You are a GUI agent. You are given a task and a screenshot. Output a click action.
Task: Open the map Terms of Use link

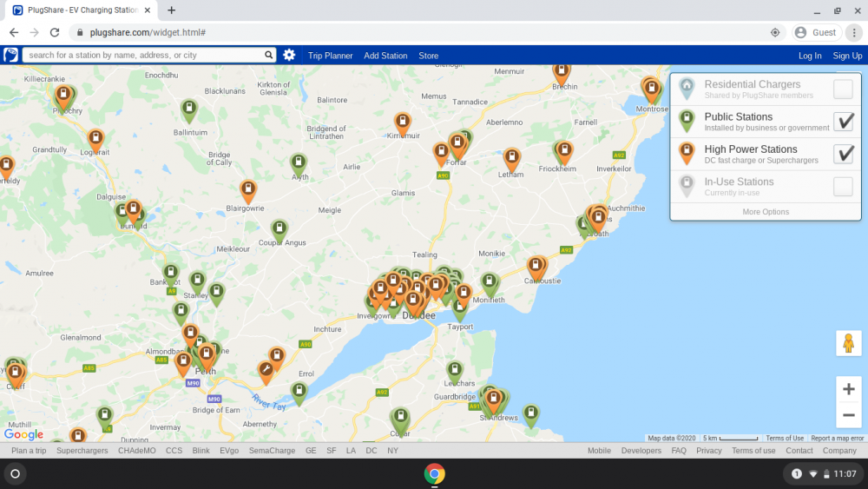[785, 438]
